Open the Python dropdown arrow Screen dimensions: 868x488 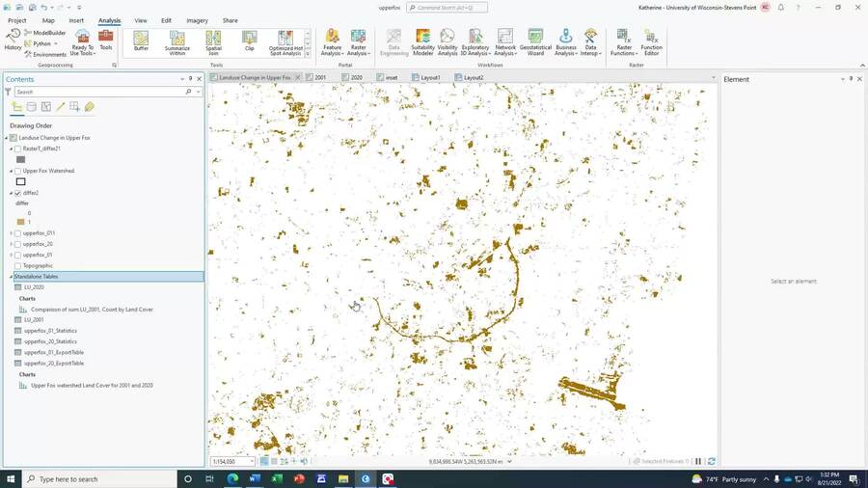pyautogui.click(x=55, y=43)
